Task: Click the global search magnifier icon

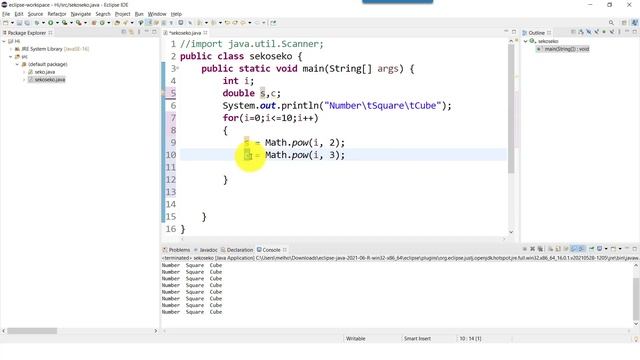Action: [611, 23]
